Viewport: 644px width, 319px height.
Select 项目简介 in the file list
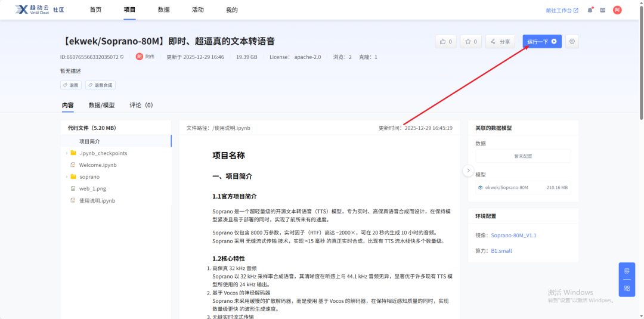(116, 141)
